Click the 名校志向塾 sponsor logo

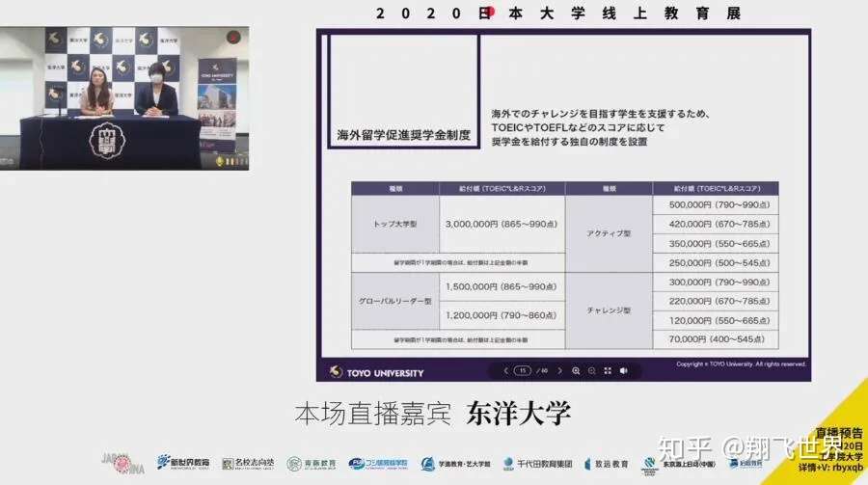point(248,464)
